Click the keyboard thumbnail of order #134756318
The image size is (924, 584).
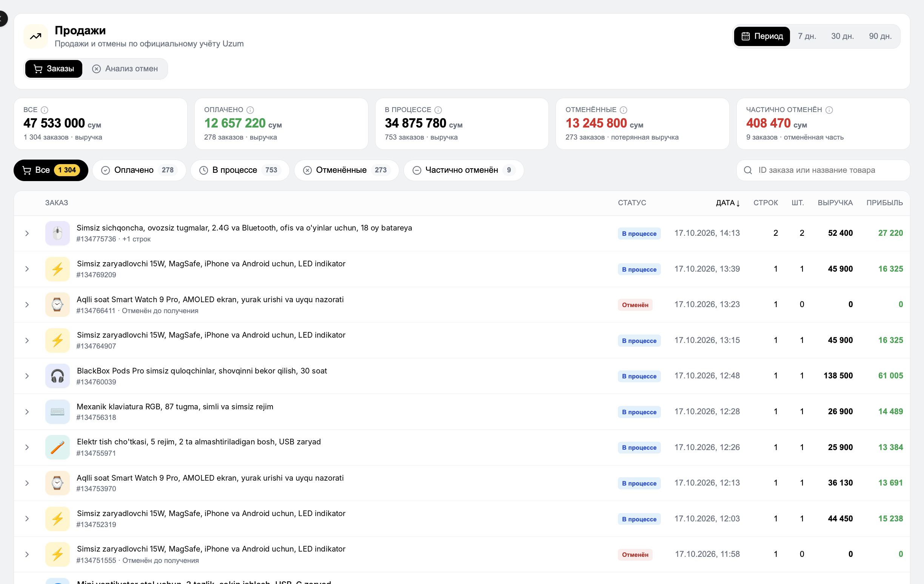(57, 412)
